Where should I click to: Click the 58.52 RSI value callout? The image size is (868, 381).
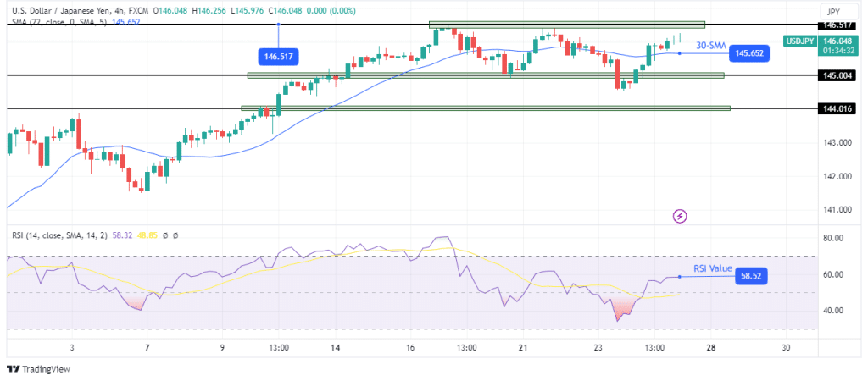[751, 277]
